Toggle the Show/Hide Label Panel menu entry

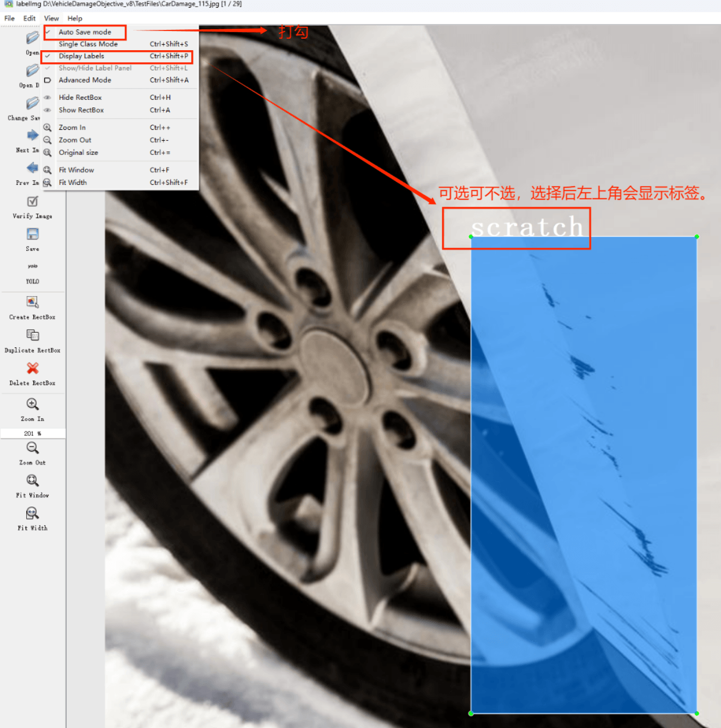pyautogui.click(x=120, y=68)
